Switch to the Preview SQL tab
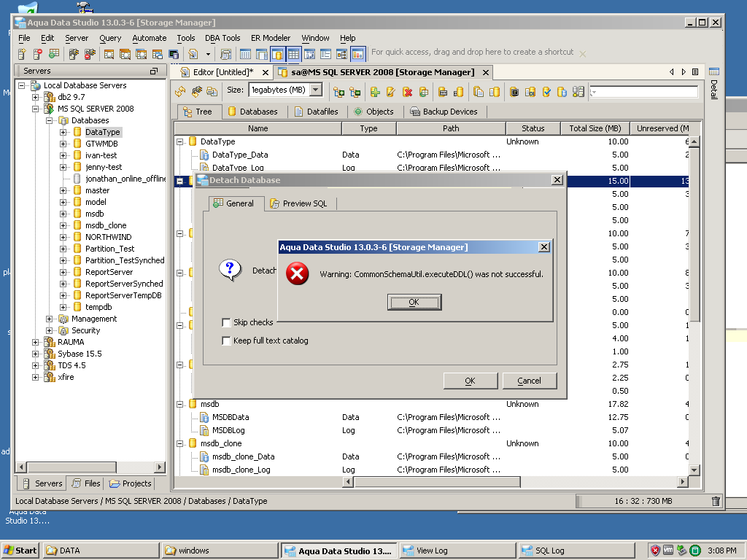The width and height of the screenshot is (747, 560). (298, 203)
